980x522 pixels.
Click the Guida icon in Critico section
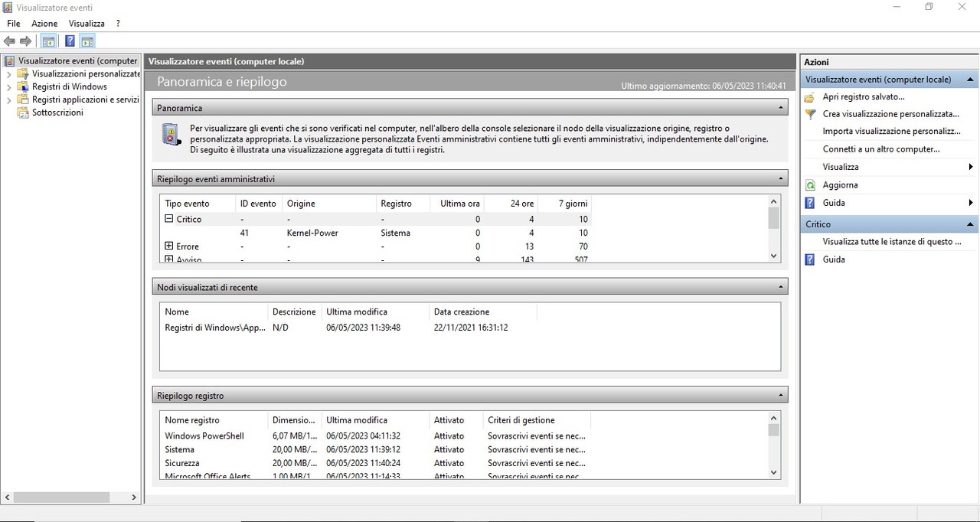(810, 259)
